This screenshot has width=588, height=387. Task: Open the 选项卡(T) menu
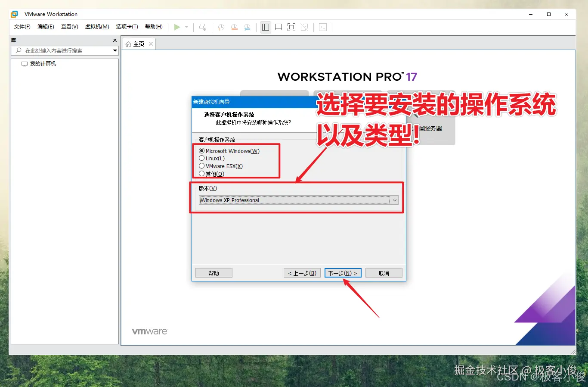pyautogui.click(x=127, y=27)
